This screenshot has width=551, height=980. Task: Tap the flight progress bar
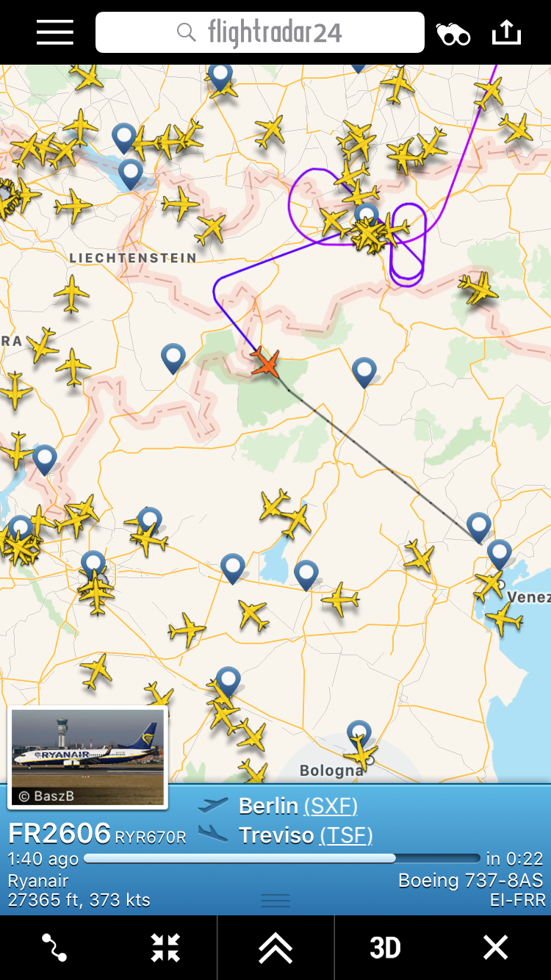(x=282, y=858)
